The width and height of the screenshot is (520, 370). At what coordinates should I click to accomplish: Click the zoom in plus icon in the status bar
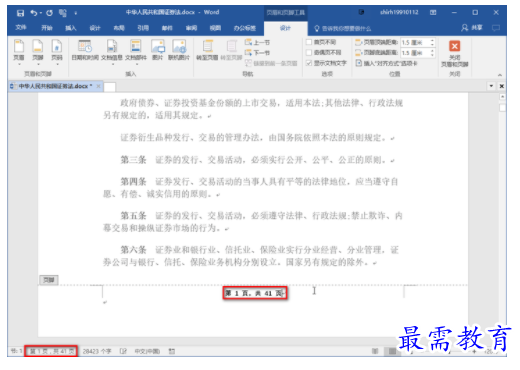pyautogui.click(x=474, y=352)
